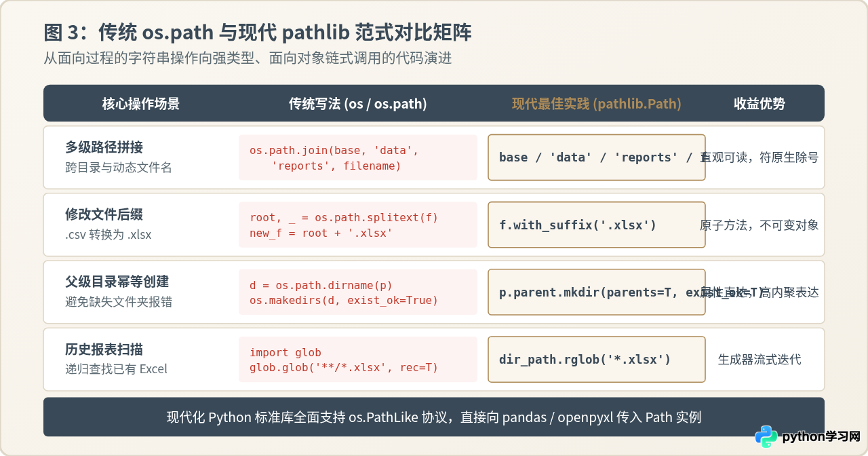The image size is (868, 456).
Task: Click the f.with_suffix('.xlsx') code box
Action: click(597, 225)
